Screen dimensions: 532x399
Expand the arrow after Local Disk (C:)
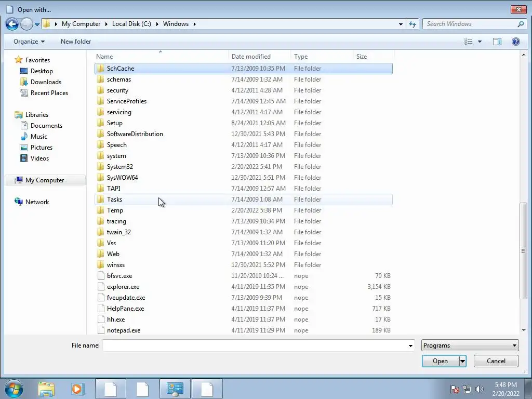pyautogui.click(x=157, y=24)
